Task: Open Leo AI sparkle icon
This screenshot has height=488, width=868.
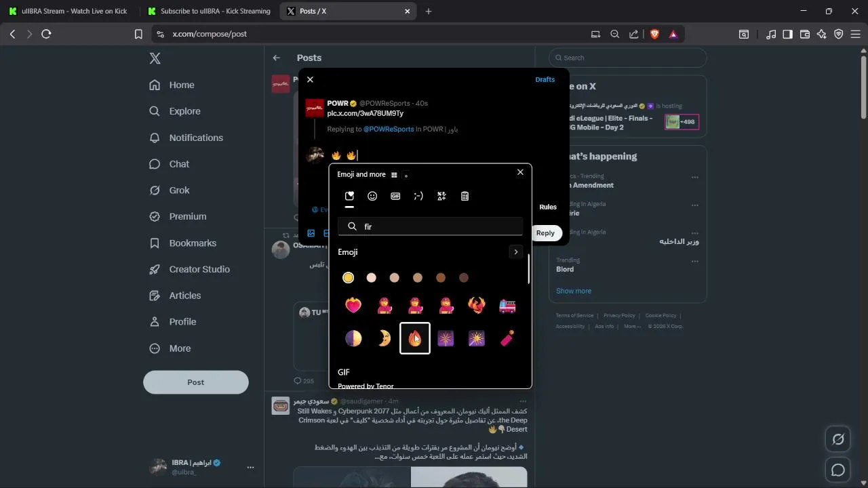Action: coord(822,34)
